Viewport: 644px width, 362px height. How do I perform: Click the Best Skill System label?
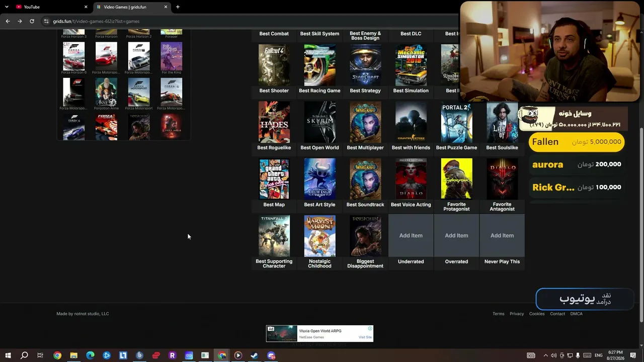[319, 34]
